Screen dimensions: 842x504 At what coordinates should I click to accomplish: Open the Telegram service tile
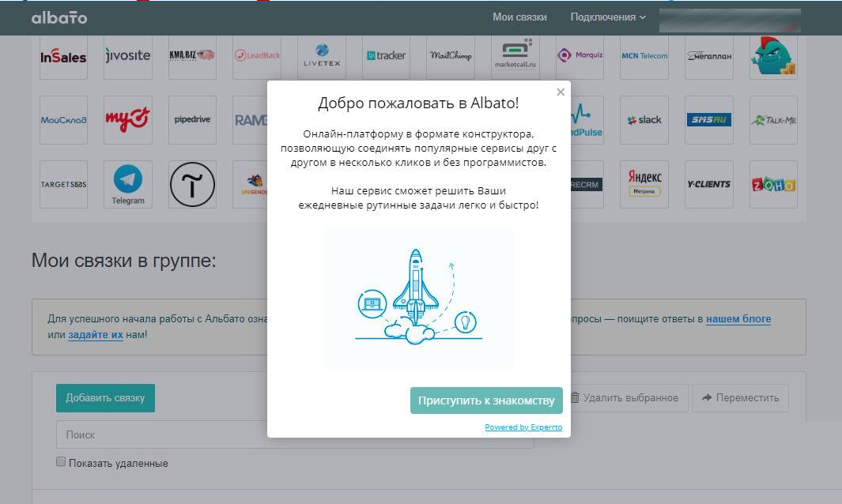tap(127, 184)
